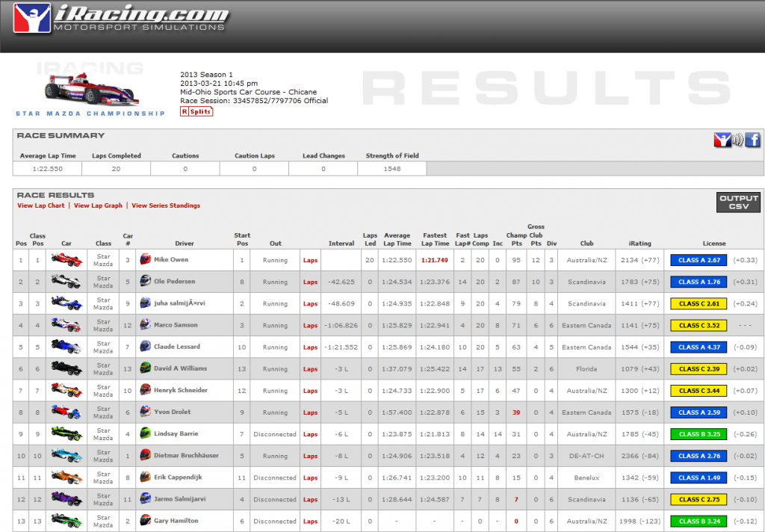Select the Strength of Field value 1548
765x532 pixels.
[x=391, y=169]
